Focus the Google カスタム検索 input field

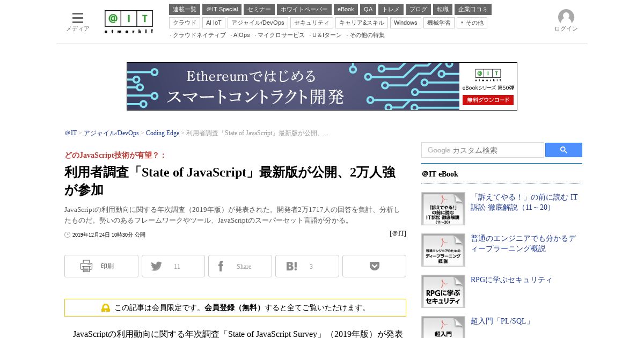pos(482,150)
